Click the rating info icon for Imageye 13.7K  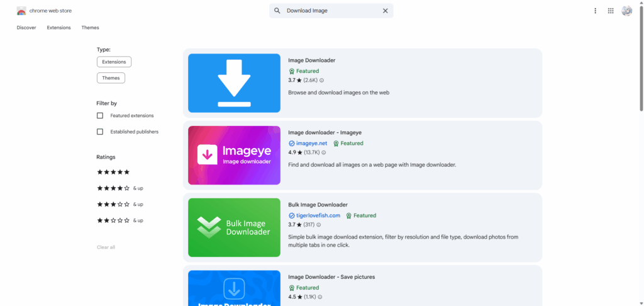[x=324, y=152]
